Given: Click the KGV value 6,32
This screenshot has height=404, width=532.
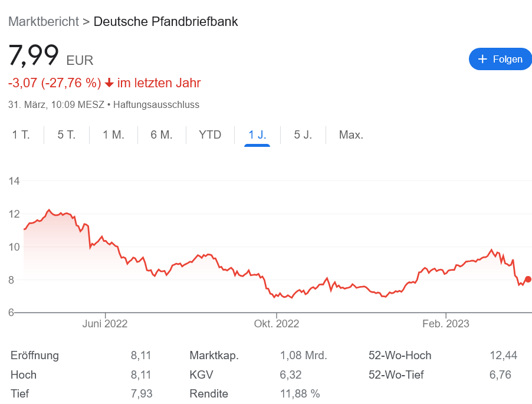Looking at the screenshot, I should (x=290, y=375).
